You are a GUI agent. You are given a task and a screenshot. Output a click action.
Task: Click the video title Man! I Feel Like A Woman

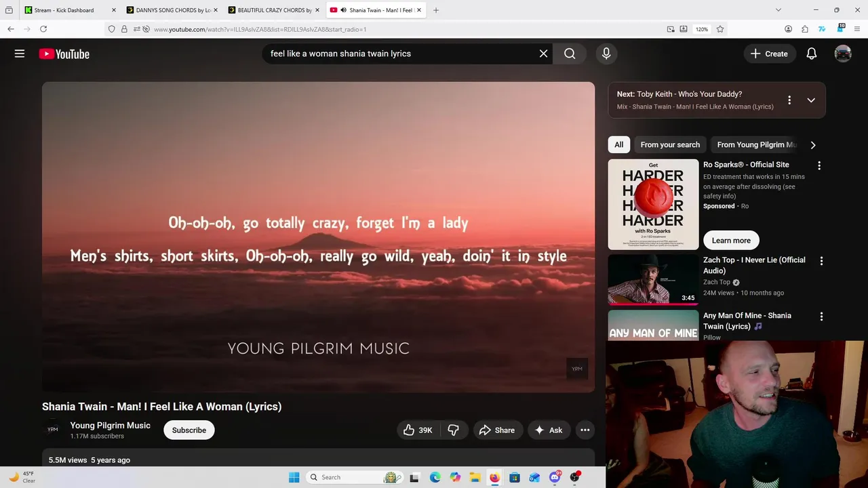(161, 407)
